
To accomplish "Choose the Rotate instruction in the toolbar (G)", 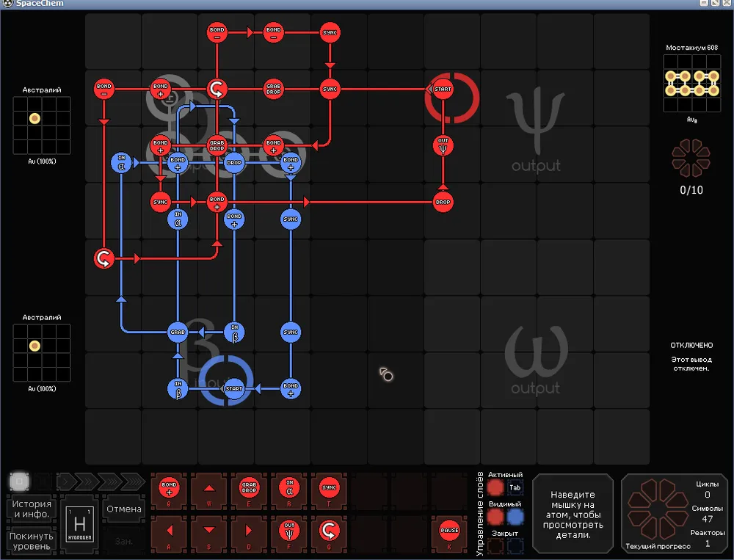I will 329,533.
